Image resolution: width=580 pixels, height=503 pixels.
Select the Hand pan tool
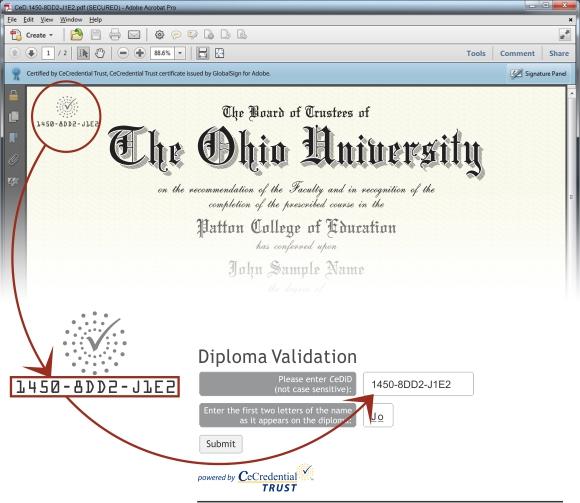(100, 53)
